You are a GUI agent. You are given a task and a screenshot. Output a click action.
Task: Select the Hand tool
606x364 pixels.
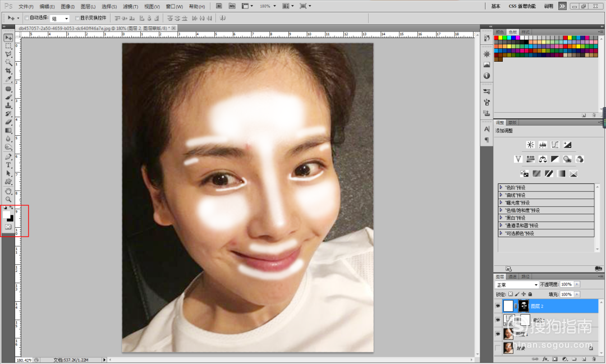coord(8,191)
